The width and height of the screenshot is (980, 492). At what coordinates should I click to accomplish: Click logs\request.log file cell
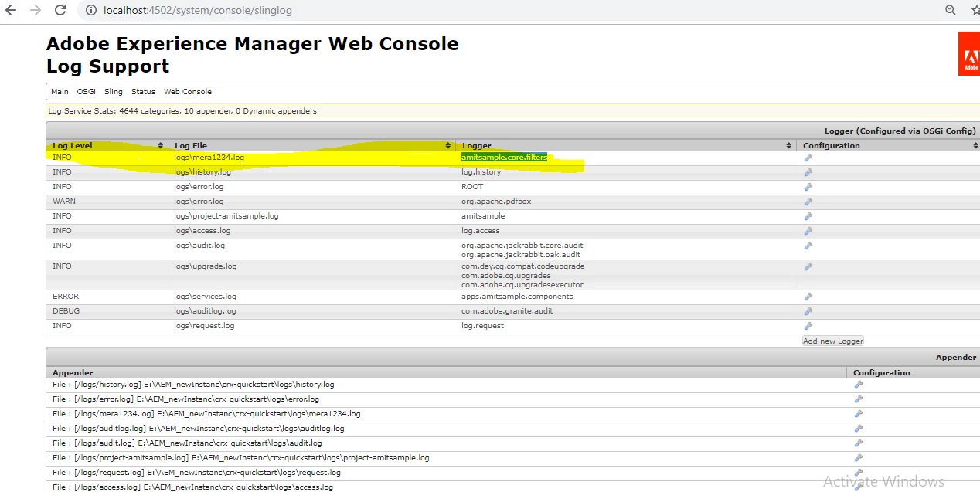204,326
